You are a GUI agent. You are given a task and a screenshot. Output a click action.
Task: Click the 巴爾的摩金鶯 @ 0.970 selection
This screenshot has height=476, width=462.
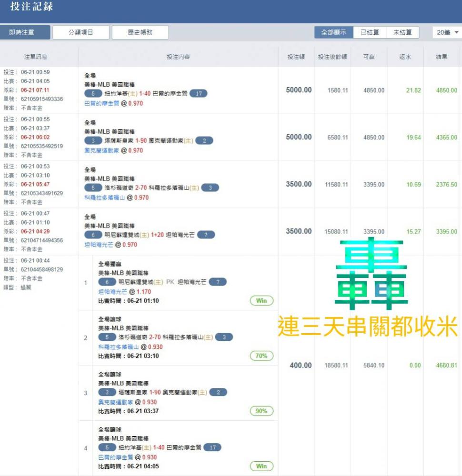(x=113, y=103)
